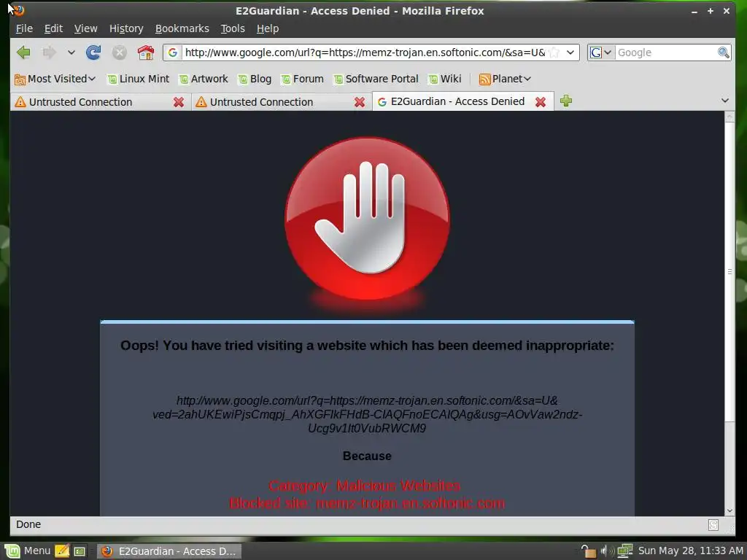Click the Google search input field
Screen dimensions: 747x560
pyautogui.click(x=666, y=52)
